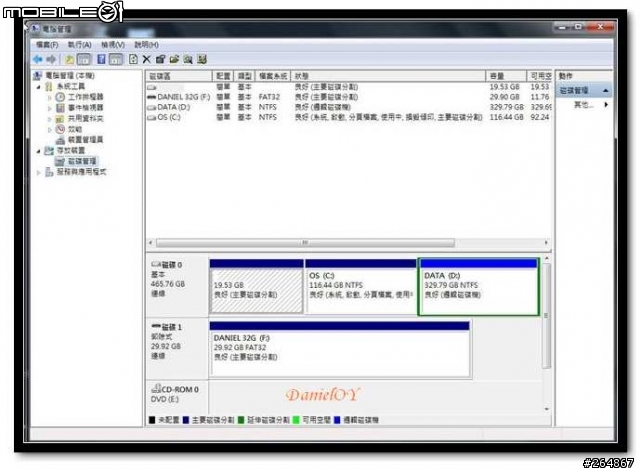Click the 共用資料夾 shared folder icon
The width and height of the screenshot is (640, 471).
(60, 119)
